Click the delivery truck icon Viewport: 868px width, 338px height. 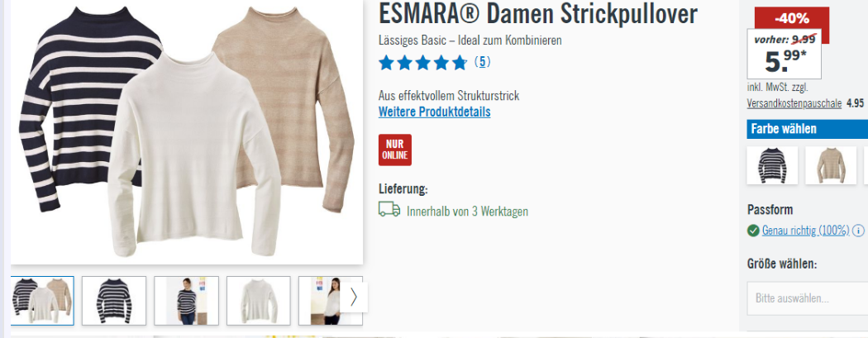389,210
